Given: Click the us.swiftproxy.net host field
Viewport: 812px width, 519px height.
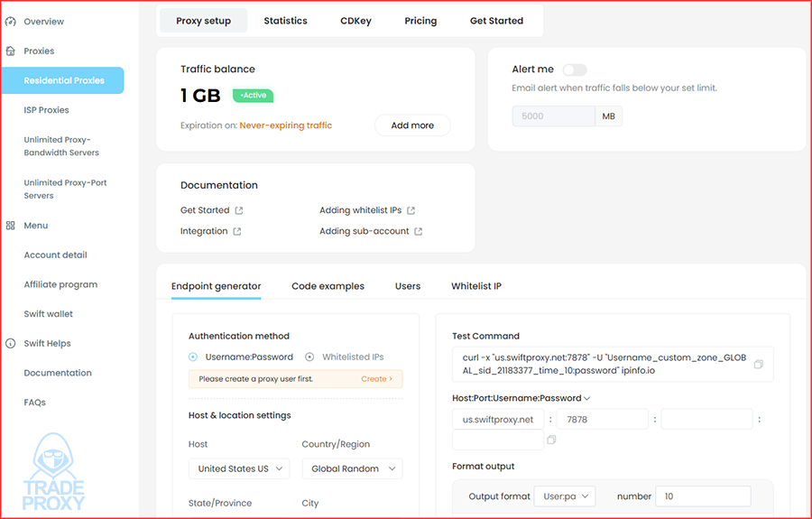Looking at the screenshot, I should click(498, 420).
